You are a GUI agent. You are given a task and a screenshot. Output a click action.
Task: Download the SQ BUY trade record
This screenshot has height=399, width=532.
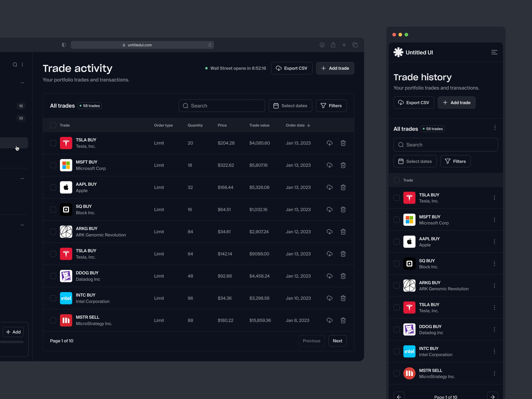click(329, 209)
